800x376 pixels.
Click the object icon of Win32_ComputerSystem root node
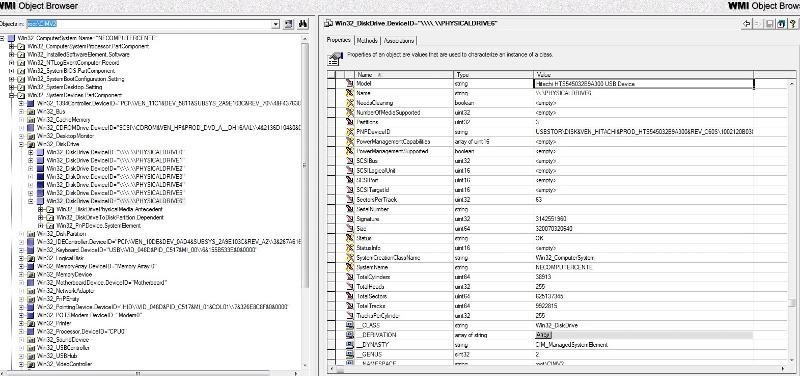tap(11, 38)
